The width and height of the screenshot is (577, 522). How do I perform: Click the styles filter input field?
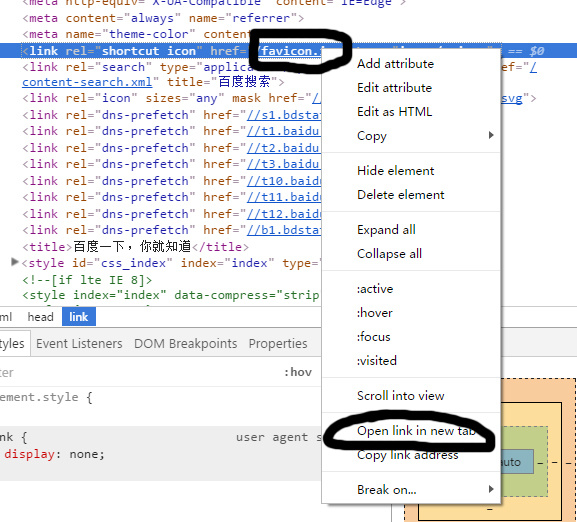tap(140, 372)
